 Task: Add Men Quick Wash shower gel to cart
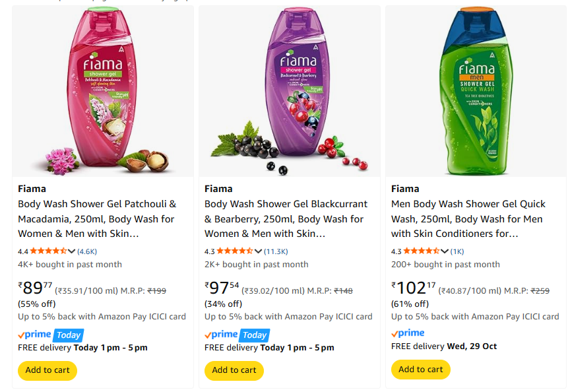pos(421,370)
